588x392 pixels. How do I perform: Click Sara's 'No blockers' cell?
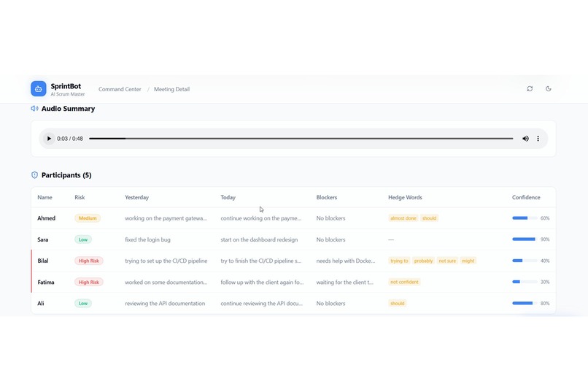(x=330, y=239)
